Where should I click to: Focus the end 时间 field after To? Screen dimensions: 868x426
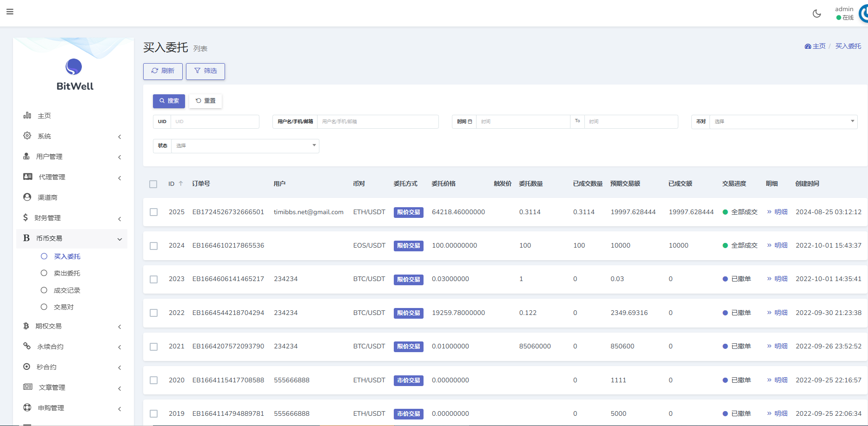click(x=631, y=122)
